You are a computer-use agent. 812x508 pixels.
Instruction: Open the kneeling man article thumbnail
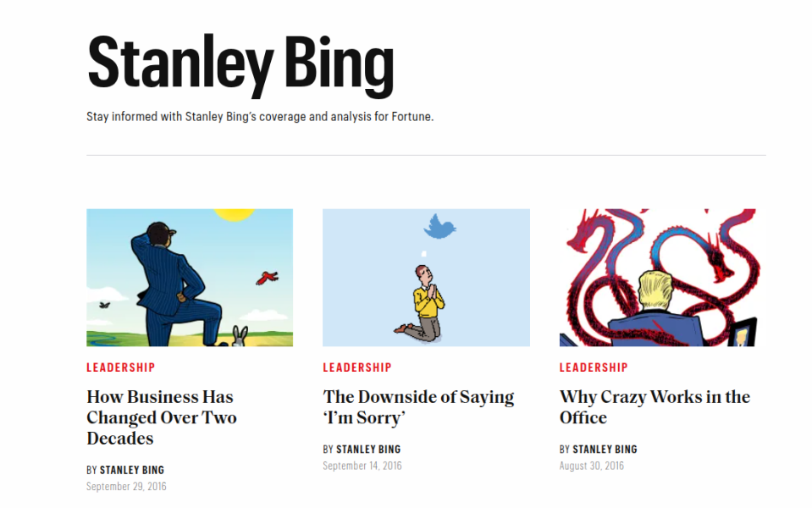(426, 278)
